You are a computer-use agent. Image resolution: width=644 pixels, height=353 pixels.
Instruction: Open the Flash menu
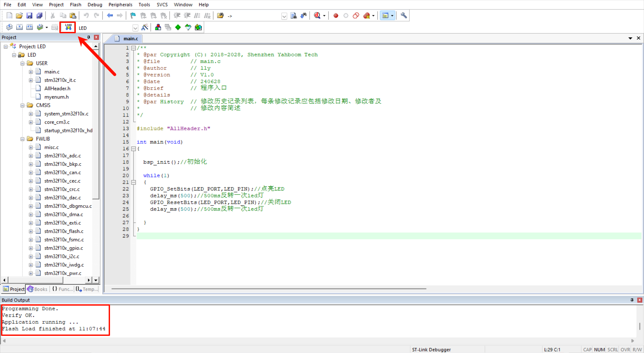point(75,5)
